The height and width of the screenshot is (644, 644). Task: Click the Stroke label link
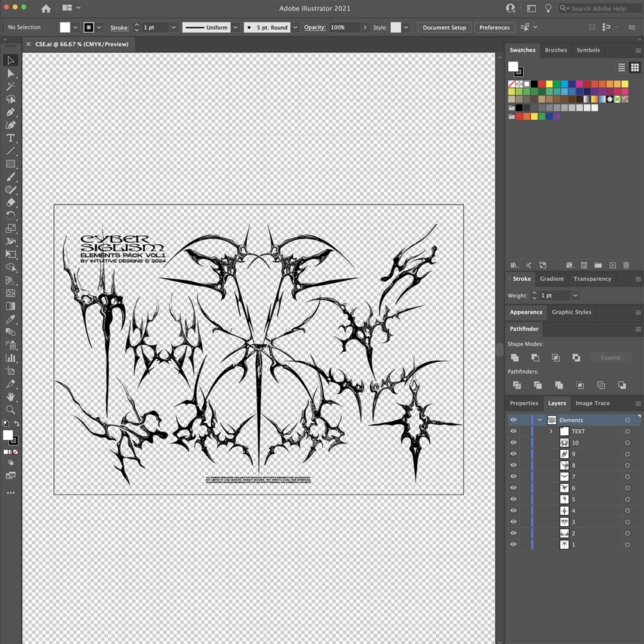[119, 28]
